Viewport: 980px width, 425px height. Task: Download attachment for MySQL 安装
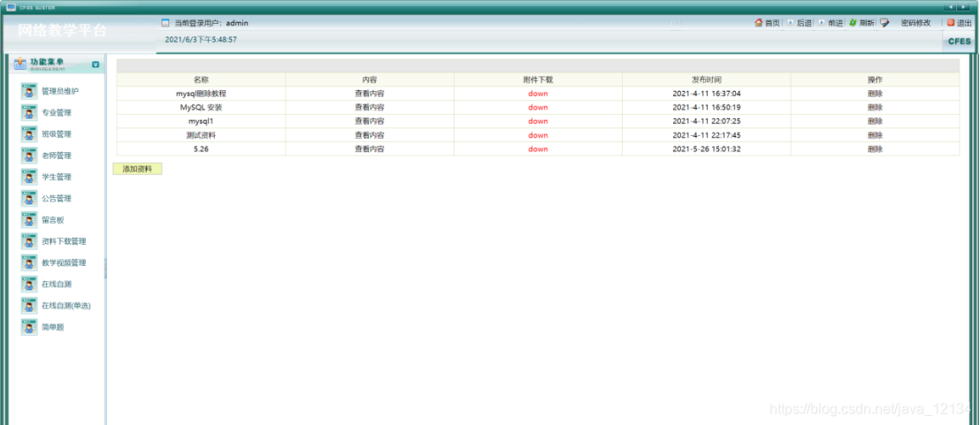point(538,107)
